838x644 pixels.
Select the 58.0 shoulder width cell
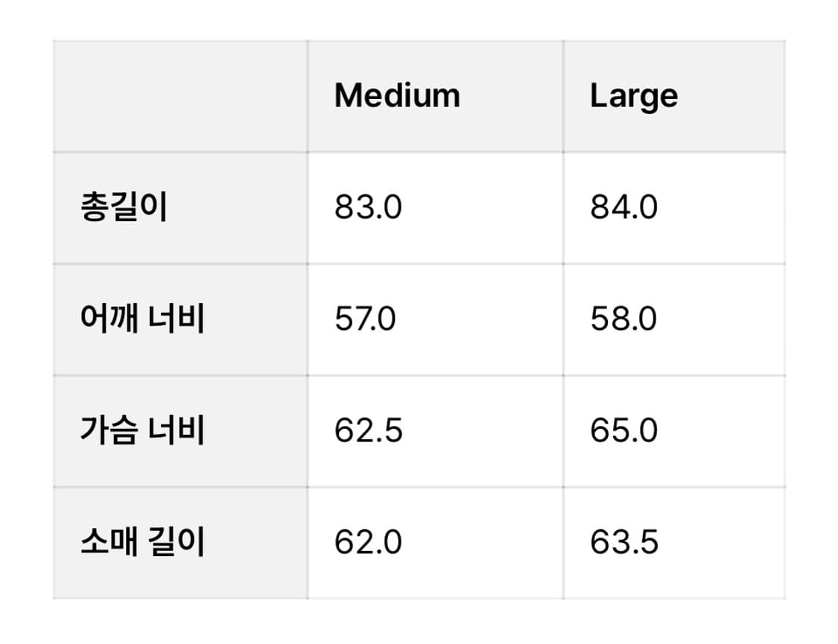coord(674,320)
